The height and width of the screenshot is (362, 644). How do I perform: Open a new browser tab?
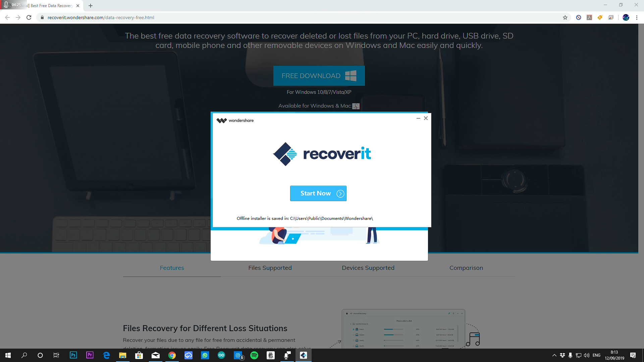91,6
